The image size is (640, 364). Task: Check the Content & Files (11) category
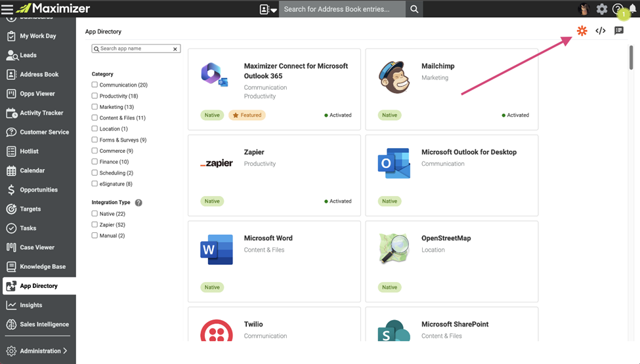pyautogui.click(x=95, y=118)
